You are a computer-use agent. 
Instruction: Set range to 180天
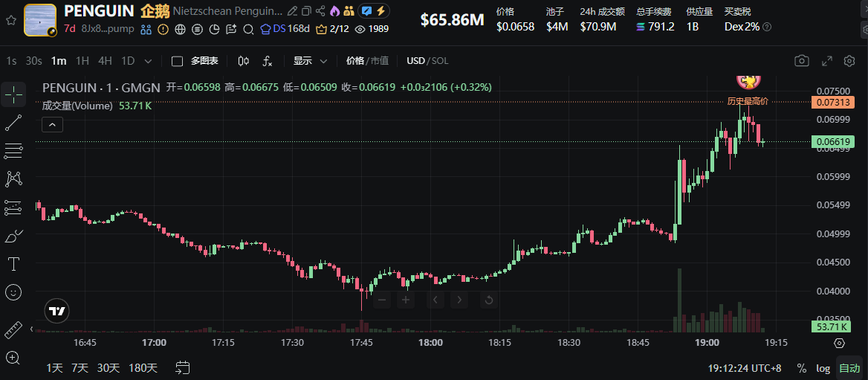click(143, 367)
